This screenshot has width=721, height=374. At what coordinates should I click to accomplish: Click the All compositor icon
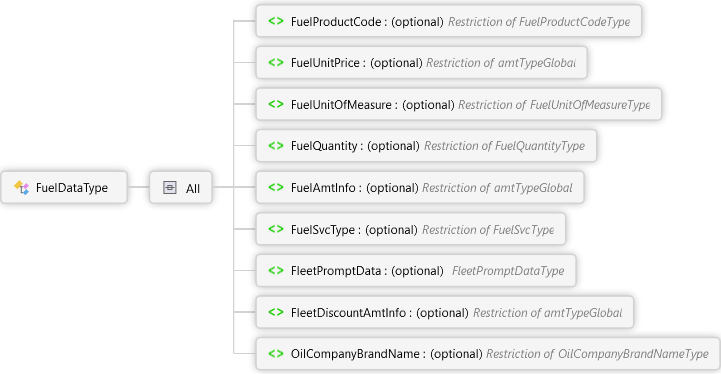click(x=170, y=187)
